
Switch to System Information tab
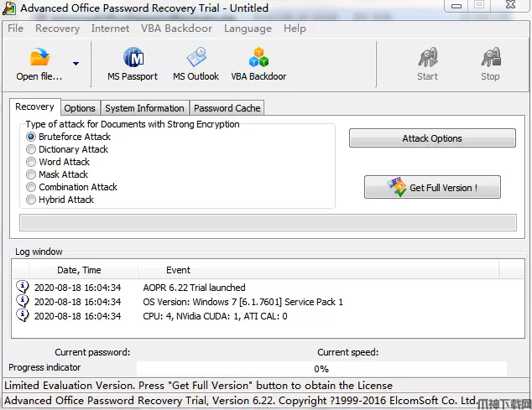144,108
